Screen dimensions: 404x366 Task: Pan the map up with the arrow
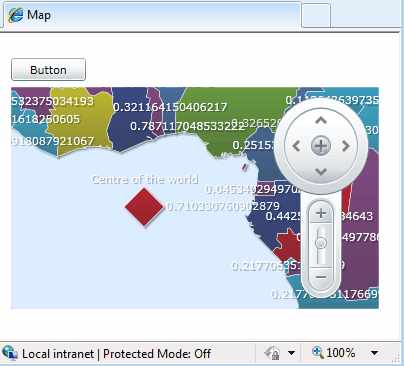click(x=321, y=121)
